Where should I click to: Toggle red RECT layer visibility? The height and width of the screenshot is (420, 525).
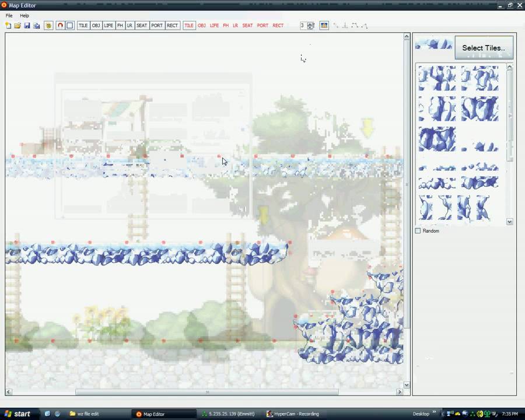[x=278, y=26]
